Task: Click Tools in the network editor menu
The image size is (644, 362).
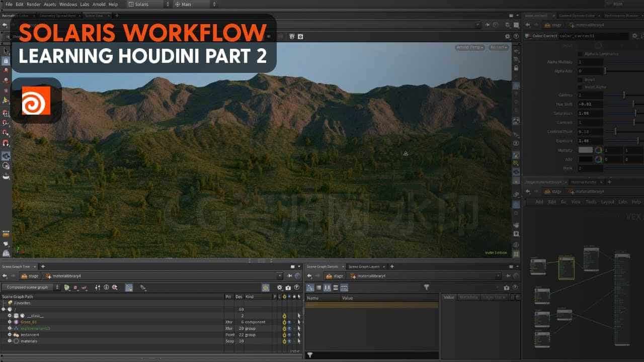Action: tap(591, 202)
